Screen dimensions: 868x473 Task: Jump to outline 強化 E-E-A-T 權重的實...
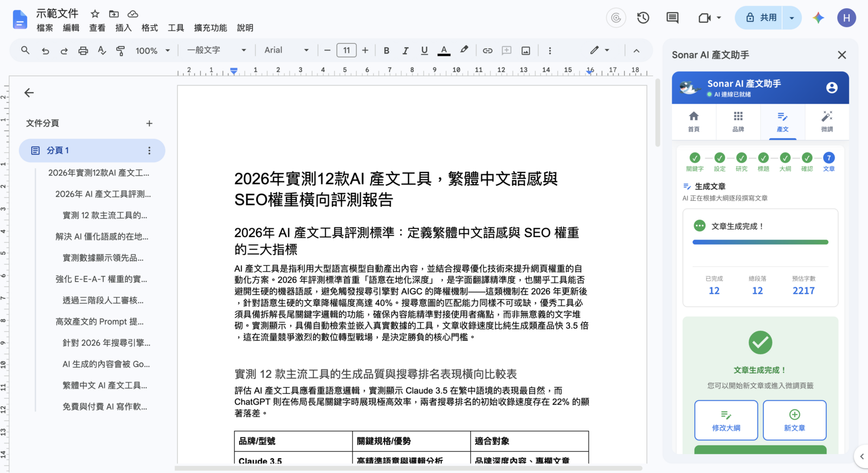(x=101, y=279)
